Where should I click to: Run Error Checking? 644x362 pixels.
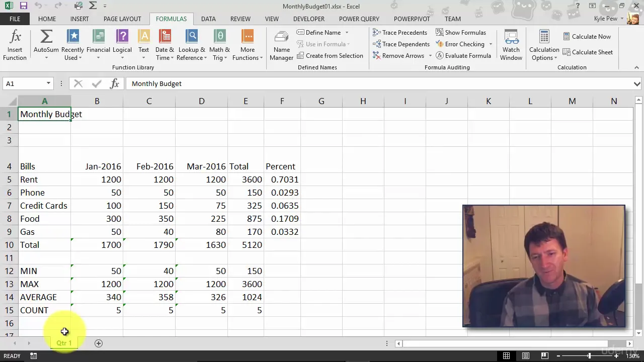click(460, 44)
